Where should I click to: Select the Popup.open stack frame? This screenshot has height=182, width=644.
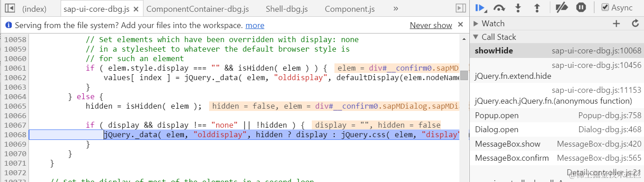(x=557, y=115)
